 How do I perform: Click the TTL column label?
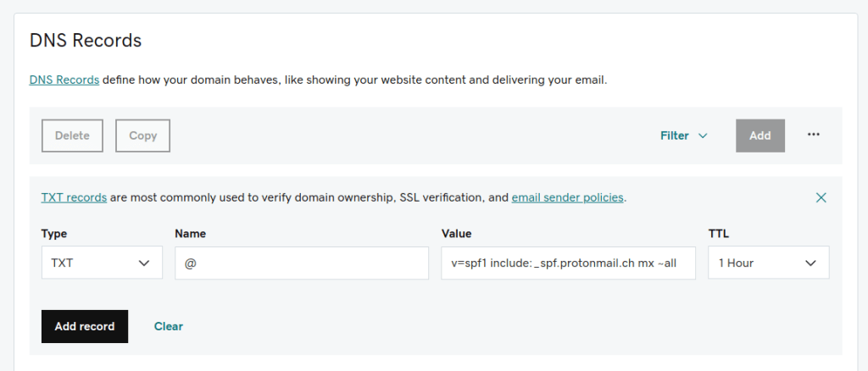[x=718, y=233]
